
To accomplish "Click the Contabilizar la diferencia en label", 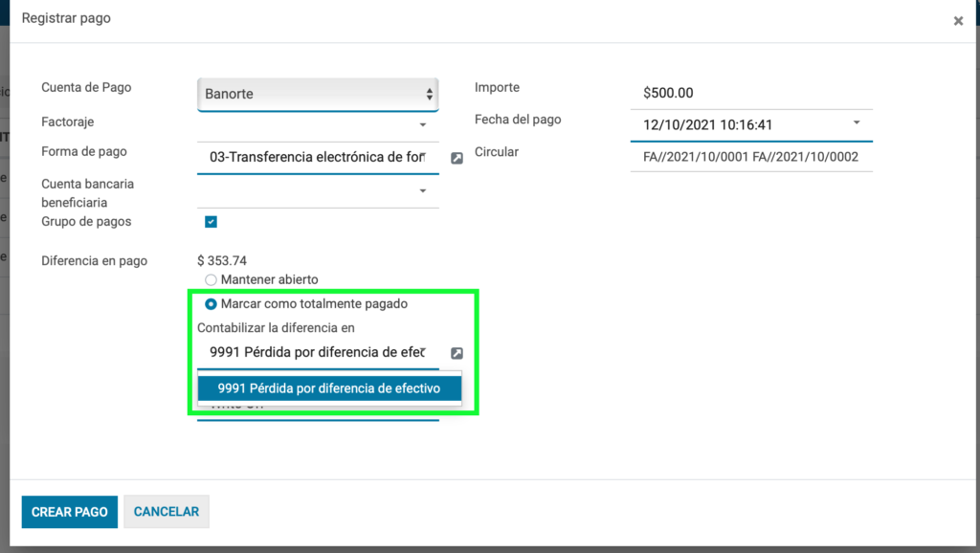I will [x=276, y=327].
